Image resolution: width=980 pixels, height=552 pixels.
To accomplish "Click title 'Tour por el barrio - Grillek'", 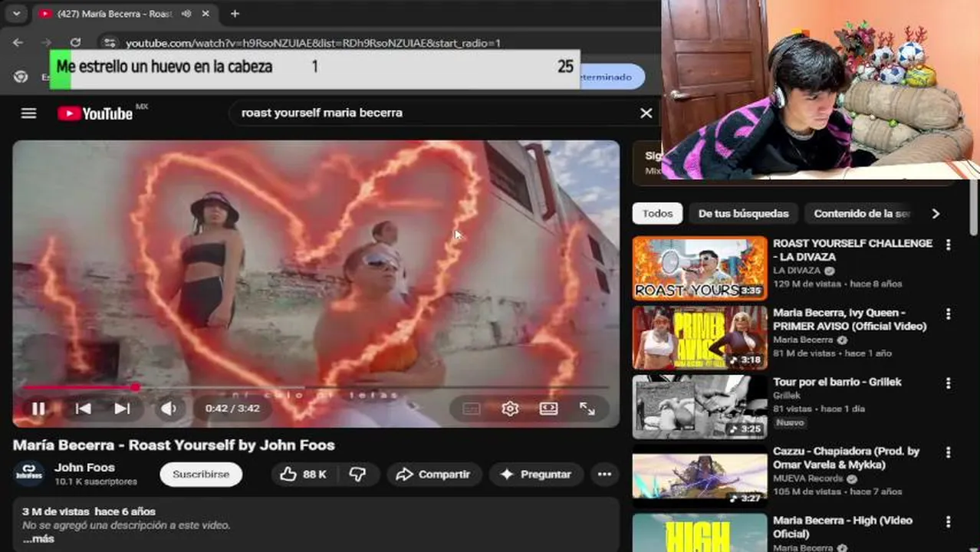I will click(x=837, y=382).
